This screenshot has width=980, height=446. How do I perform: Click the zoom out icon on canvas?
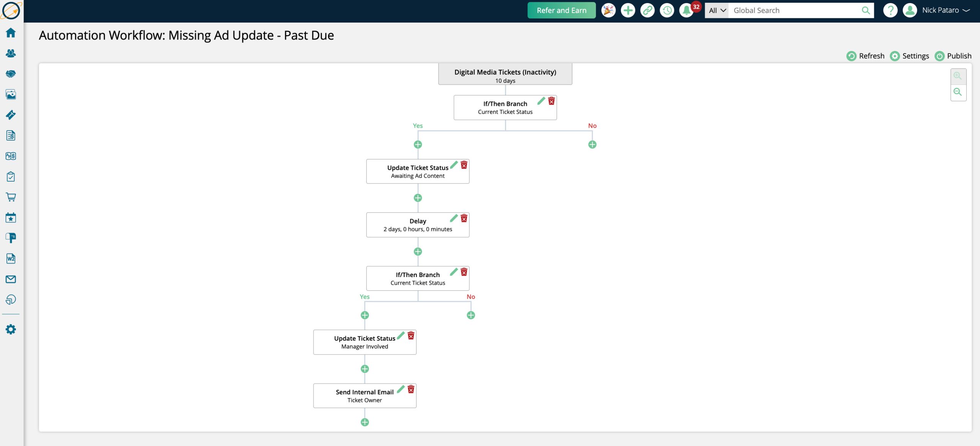[x=958, y=92]
